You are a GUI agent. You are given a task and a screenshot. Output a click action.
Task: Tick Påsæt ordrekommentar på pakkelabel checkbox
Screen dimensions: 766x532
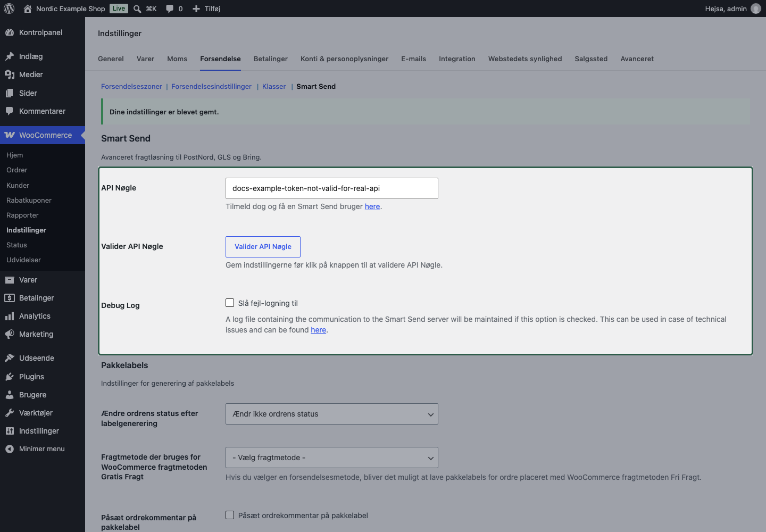[230, 515]
